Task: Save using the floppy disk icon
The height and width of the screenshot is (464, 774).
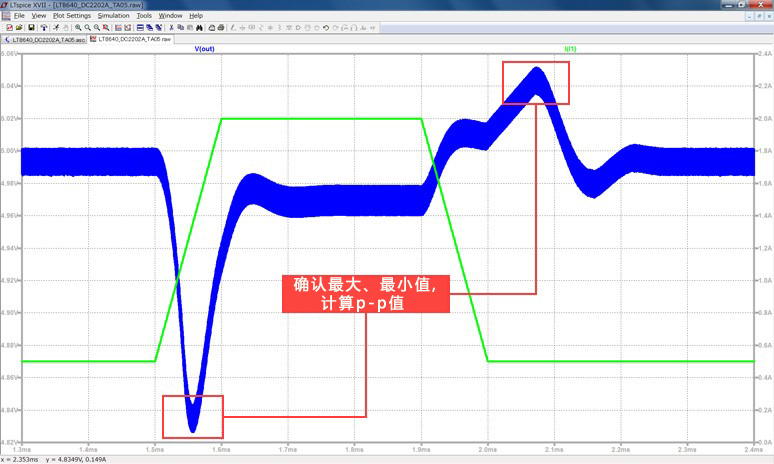Action: [32, 27]
